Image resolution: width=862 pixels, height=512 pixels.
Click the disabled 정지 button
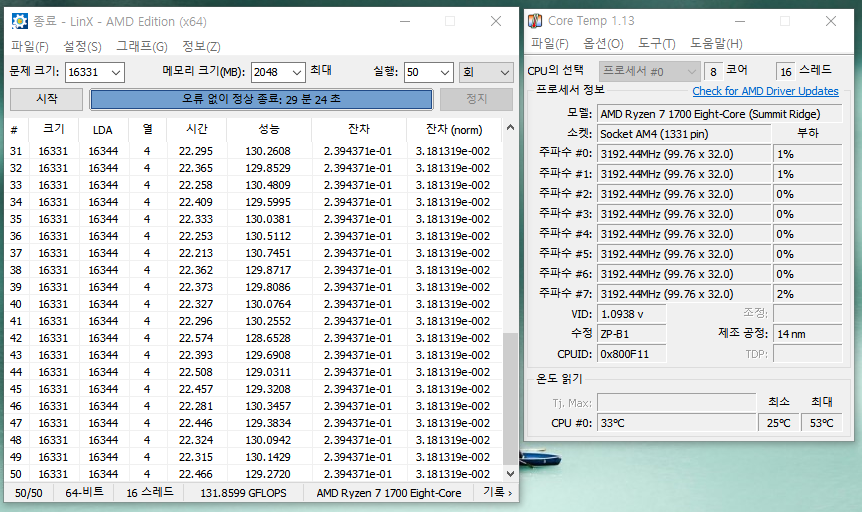477,99
